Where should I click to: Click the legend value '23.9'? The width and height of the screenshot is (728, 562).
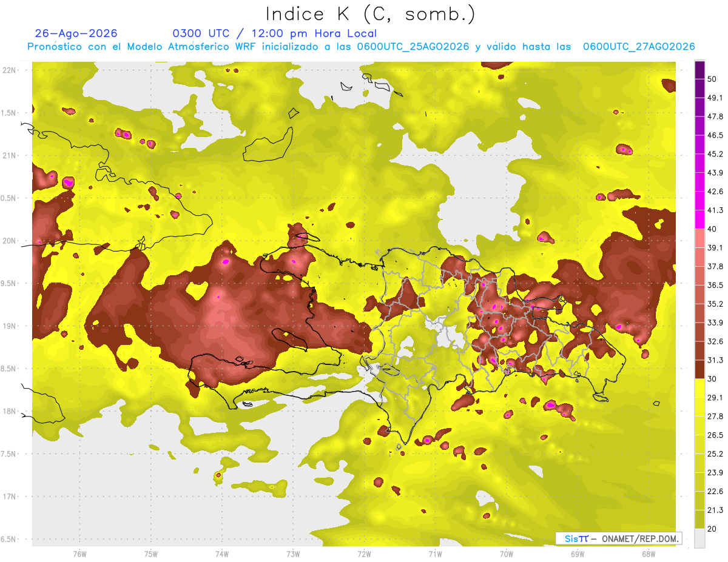(715, 472)
